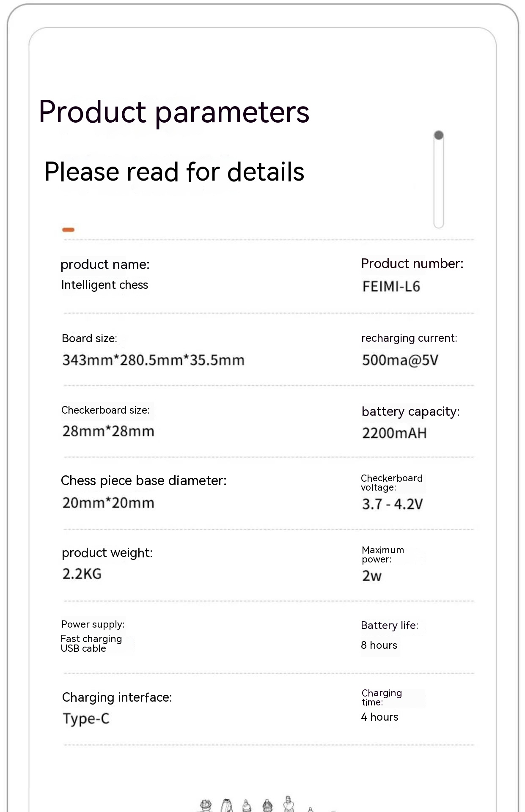
Task: Select the Type-C charging interface value
Action: click(x=86, y=719)
